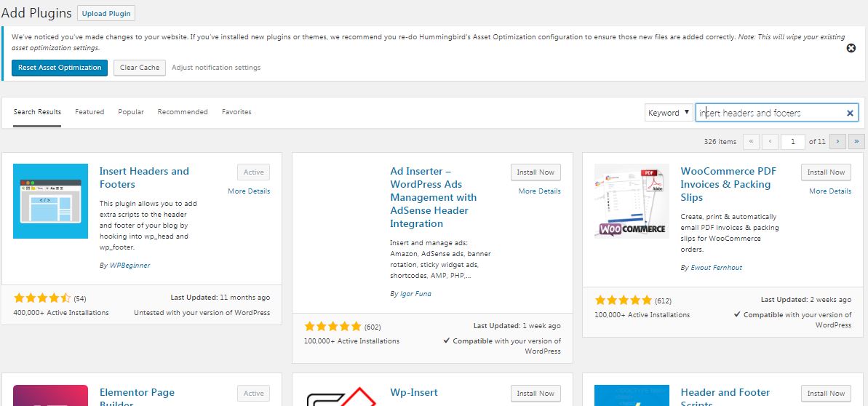
Task: Click the Wp-Insert plugin icon
Action: (x=341, y=396)
